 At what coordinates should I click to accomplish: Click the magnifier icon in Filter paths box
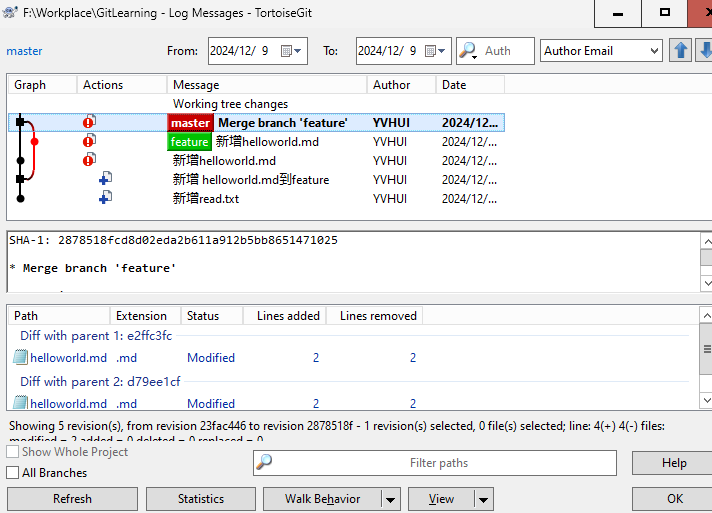pyautogui.click(x=264, y=462)
